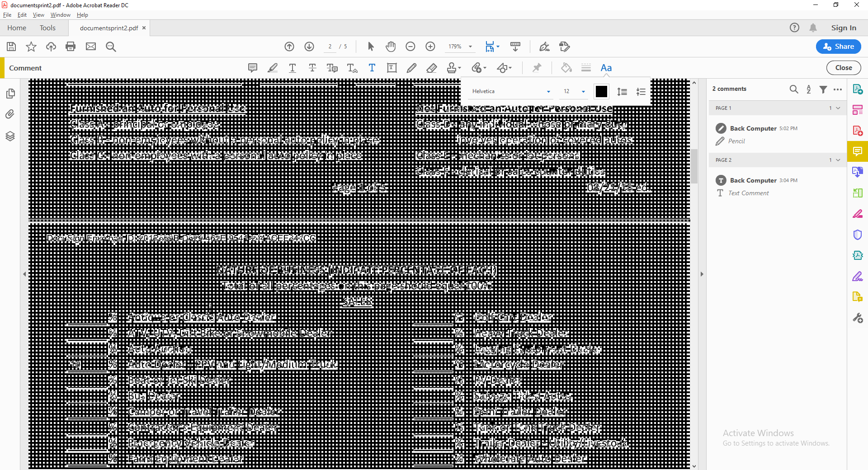The image size is (868, 470).
Task: Select the Add sticky note tool
Action: (x=252, y=68)
